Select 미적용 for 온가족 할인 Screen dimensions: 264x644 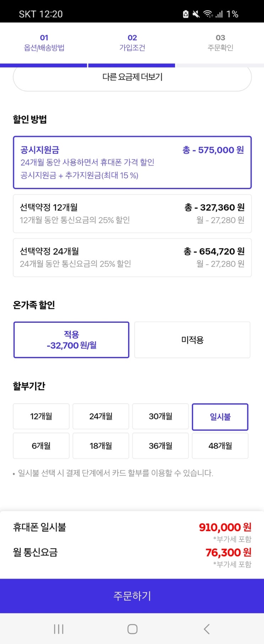click(192, 340)
